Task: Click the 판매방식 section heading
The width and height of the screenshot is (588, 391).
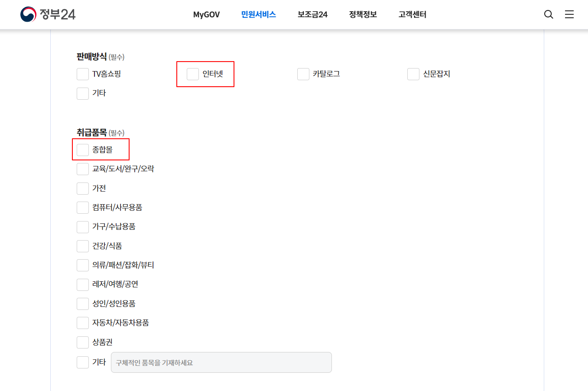Action: 92,56
